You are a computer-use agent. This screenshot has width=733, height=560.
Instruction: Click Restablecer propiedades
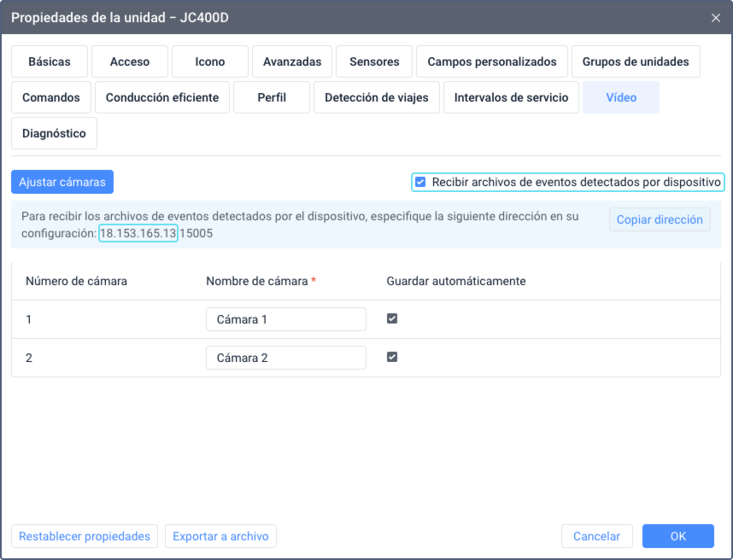point(85,536)
